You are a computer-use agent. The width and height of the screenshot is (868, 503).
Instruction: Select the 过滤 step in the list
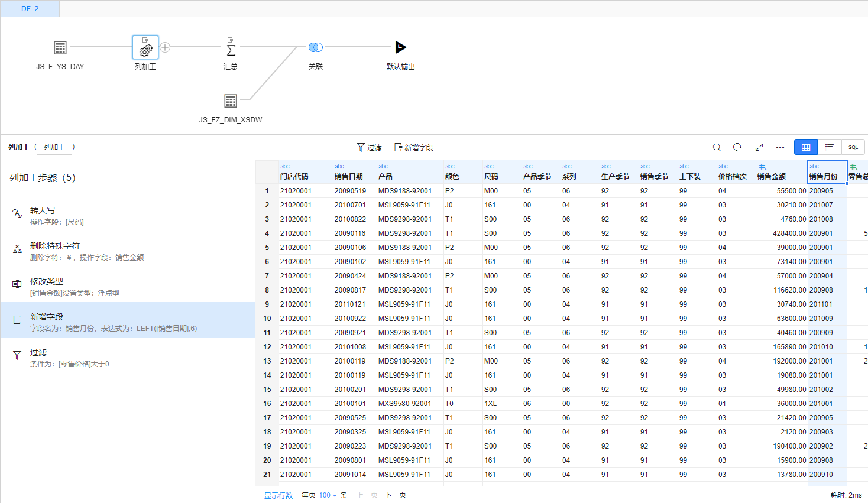128,358
